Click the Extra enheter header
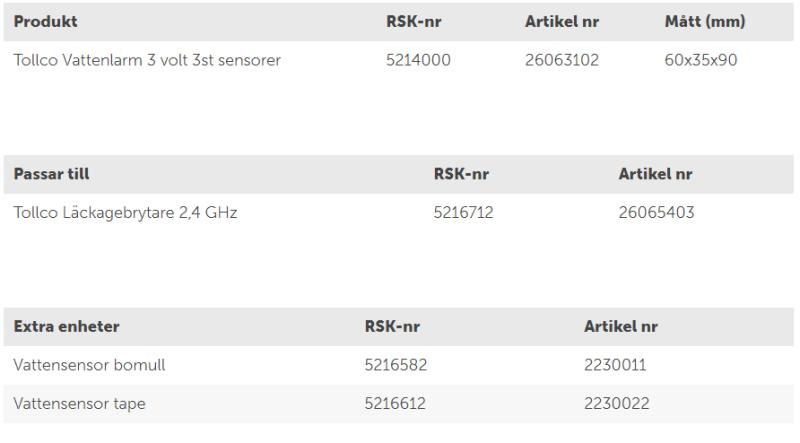This screenshot has height=443, width=800. pos(67,327)
